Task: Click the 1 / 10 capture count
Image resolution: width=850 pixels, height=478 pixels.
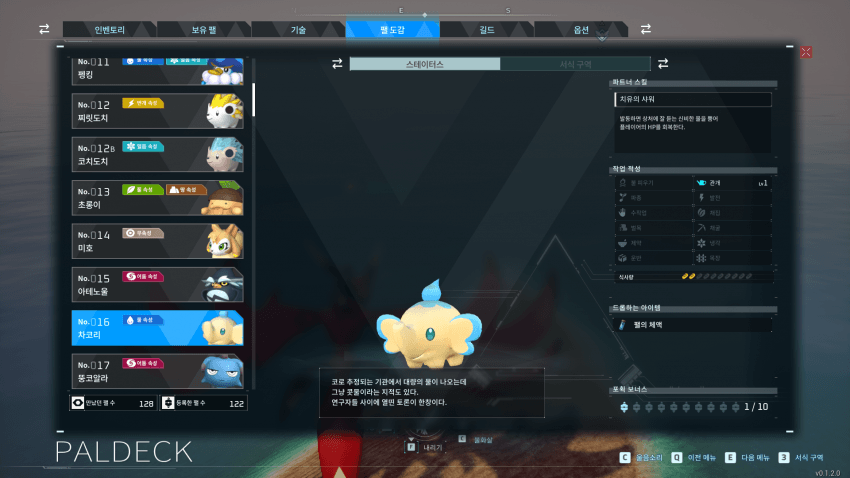Action: tap(756, 407)
